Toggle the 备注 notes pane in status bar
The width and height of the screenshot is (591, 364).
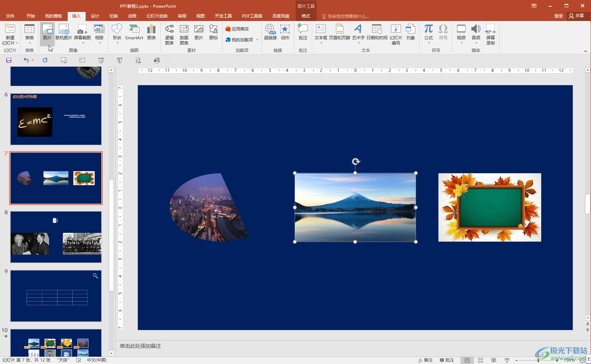click(425, 360)
